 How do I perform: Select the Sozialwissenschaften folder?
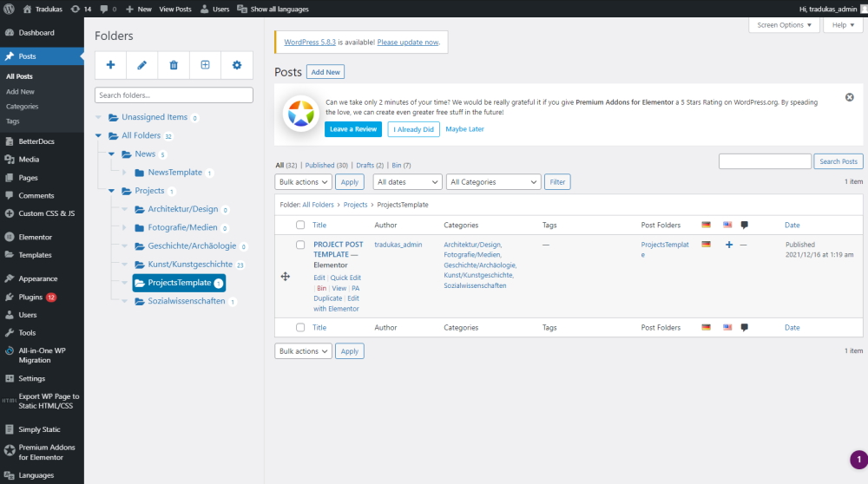pos(187,301)
